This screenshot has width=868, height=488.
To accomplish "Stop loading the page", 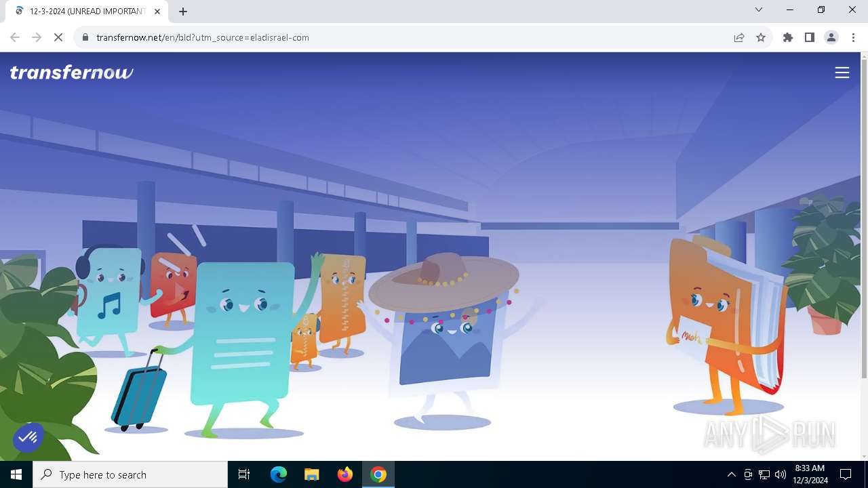I will 58,37.
